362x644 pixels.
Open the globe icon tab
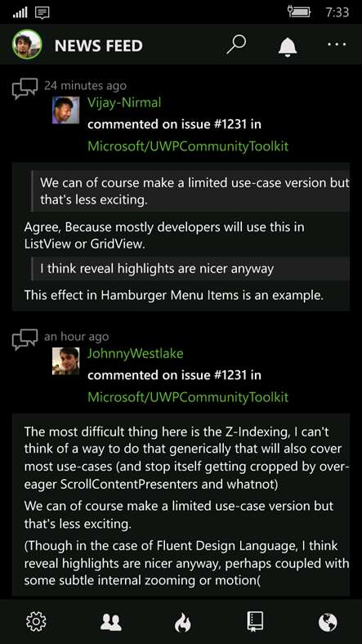click(328, 622)
